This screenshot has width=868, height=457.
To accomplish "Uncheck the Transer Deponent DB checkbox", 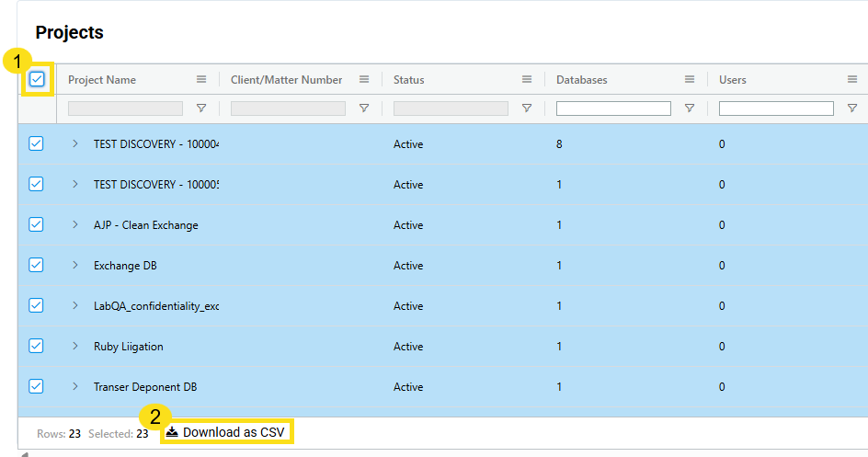I will pyautogui.click(x=36, y=386).
